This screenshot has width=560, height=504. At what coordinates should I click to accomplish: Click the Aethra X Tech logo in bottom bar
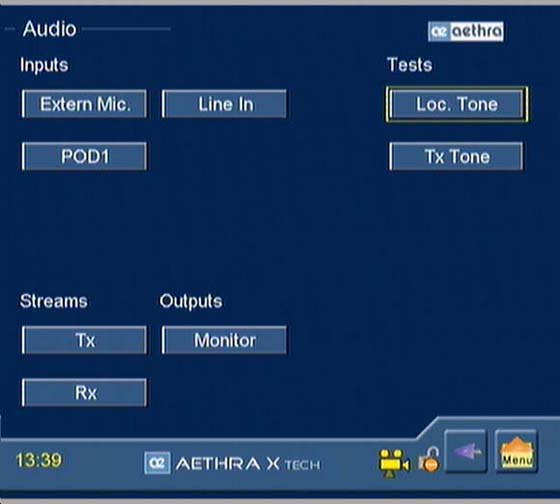click(232, 463)
